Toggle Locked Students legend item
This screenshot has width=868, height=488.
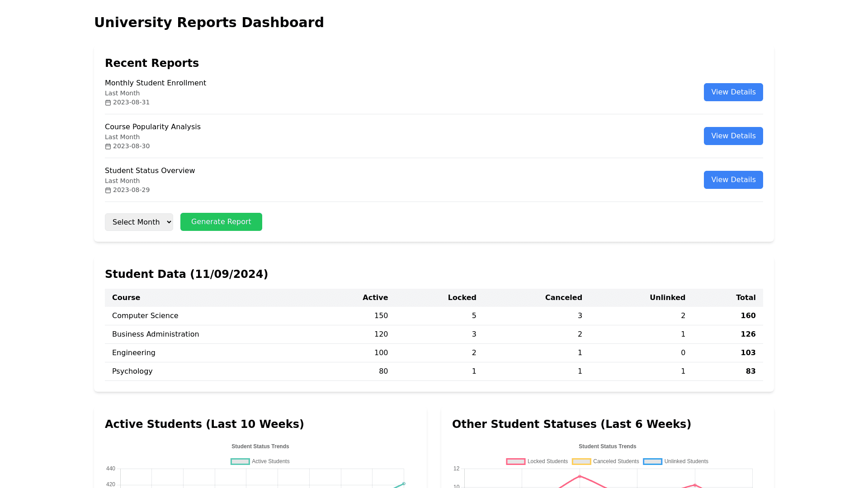pyautogui.click(x=537, y=461)
